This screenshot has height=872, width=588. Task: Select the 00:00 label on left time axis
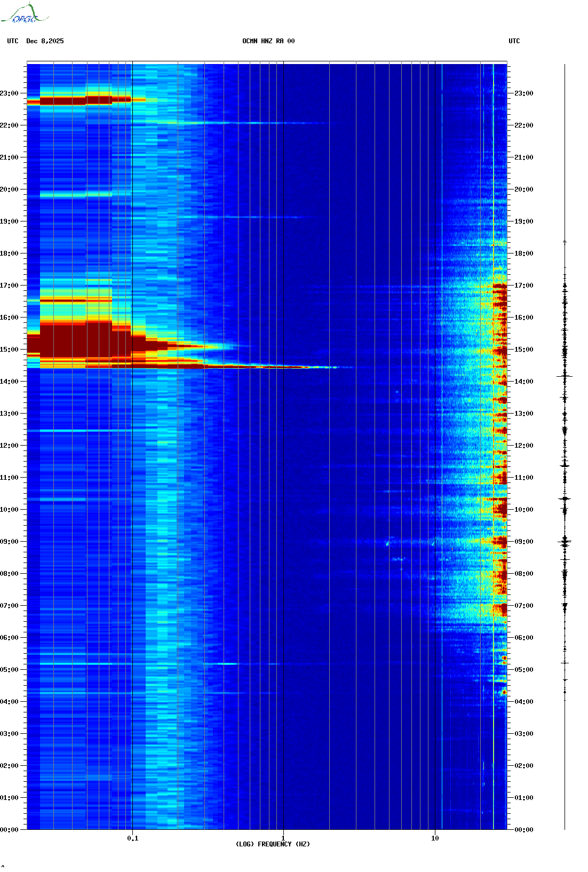[x=10, y=829]
